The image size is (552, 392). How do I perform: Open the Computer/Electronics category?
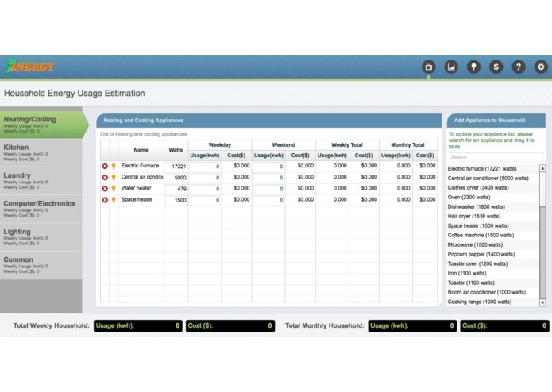tap(41, 209)
